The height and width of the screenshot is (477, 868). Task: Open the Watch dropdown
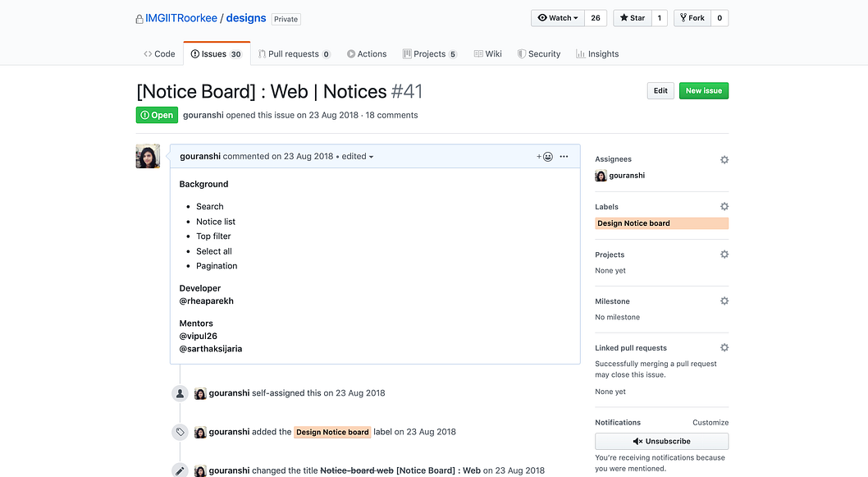[558, 17]
